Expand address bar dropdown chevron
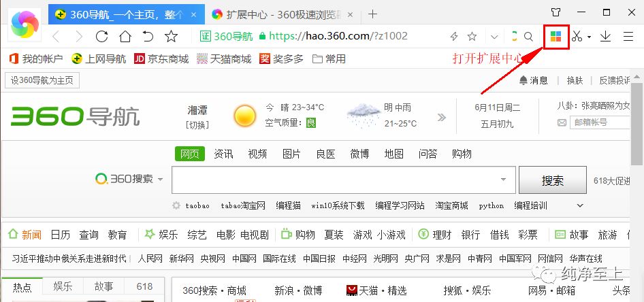 tap(494, 37)
